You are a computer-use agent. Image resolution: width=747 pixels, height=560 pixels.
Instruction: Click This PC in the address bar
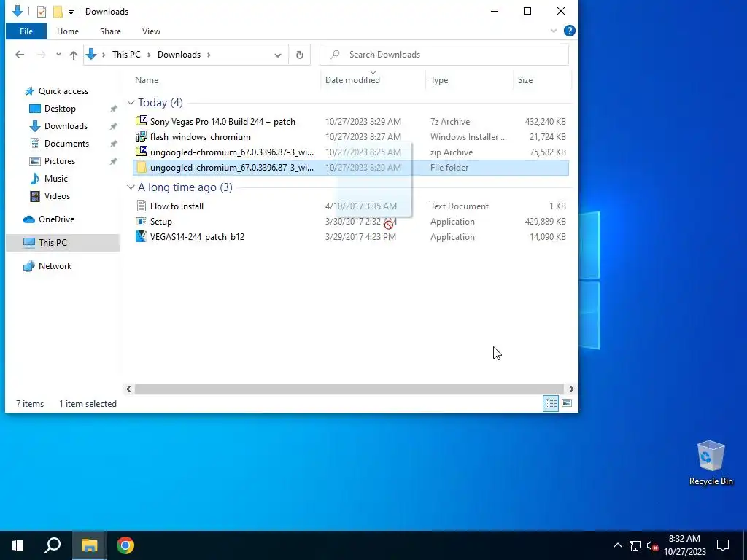[x=126, y=55]
